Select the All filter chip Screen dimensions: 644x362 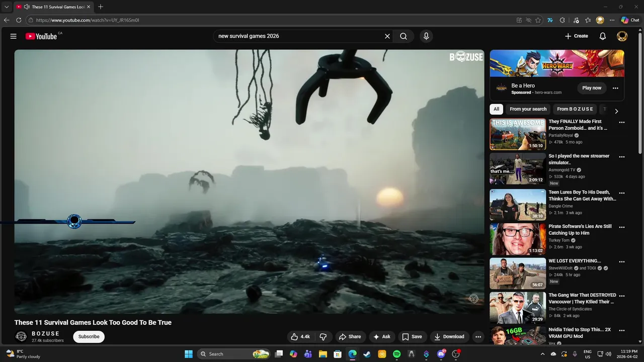point(497,109)
